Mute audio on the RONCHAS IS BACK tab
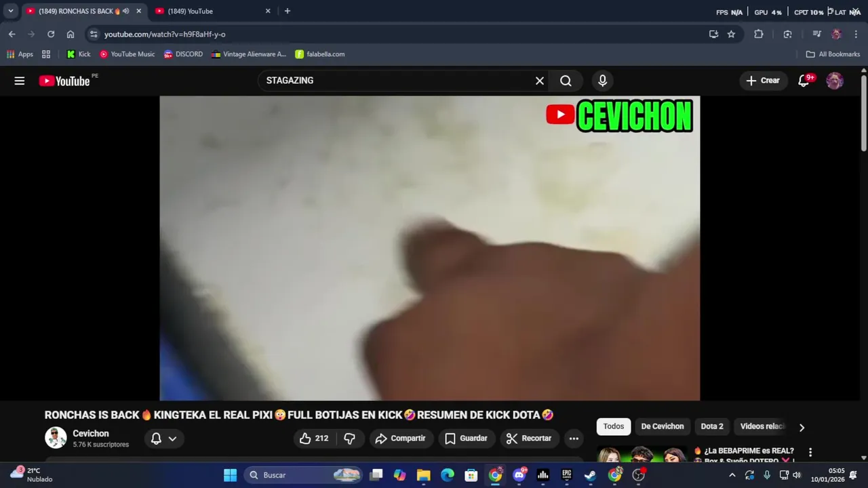This screenshot has height=488, width=868. pyautogui.click(x=125, y=11)
